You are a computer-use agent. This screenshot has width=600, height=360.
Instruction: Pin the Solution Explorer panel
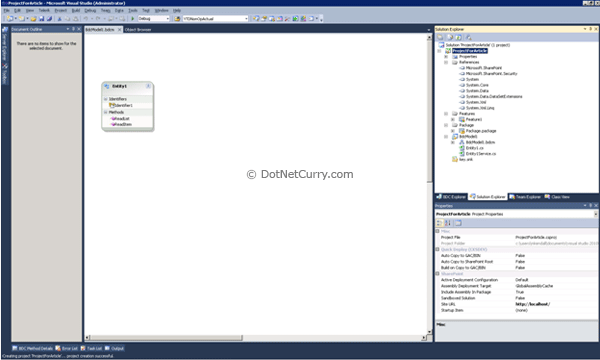point(590,29)
